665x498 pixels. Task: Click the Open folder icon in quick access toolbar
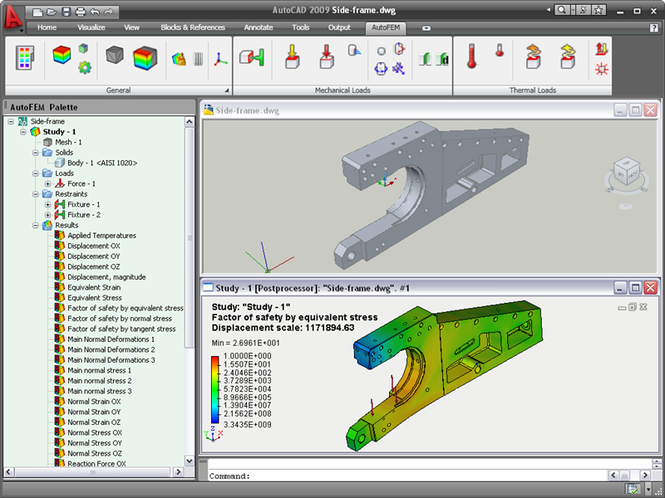click(52, 11)
